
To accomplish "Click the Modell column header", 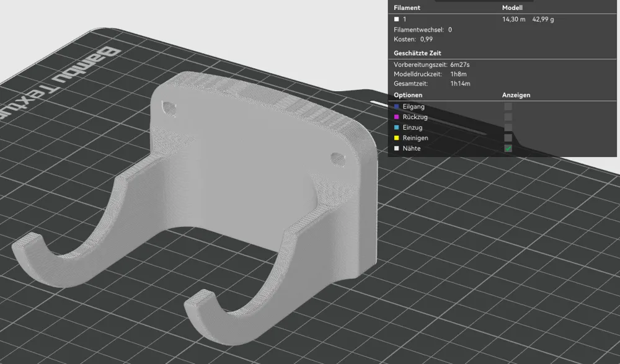I will click(512, 7).
